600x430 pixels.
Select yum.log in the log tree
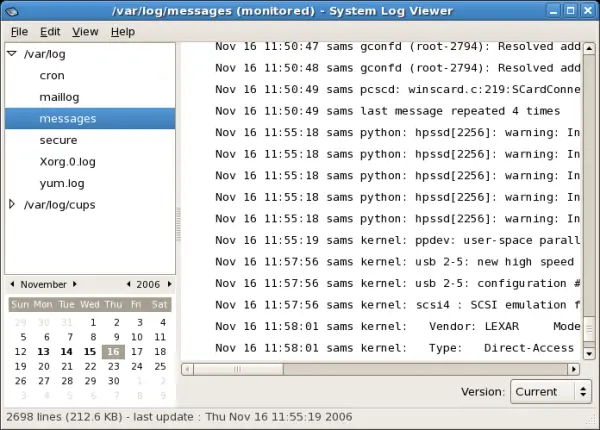(x=60, y=183)
